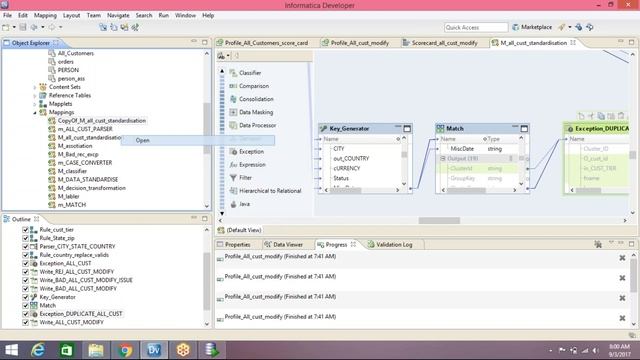
Task: Open File Explorer from the taskbar
Action: pyautogui.click(x=96, y=350)
